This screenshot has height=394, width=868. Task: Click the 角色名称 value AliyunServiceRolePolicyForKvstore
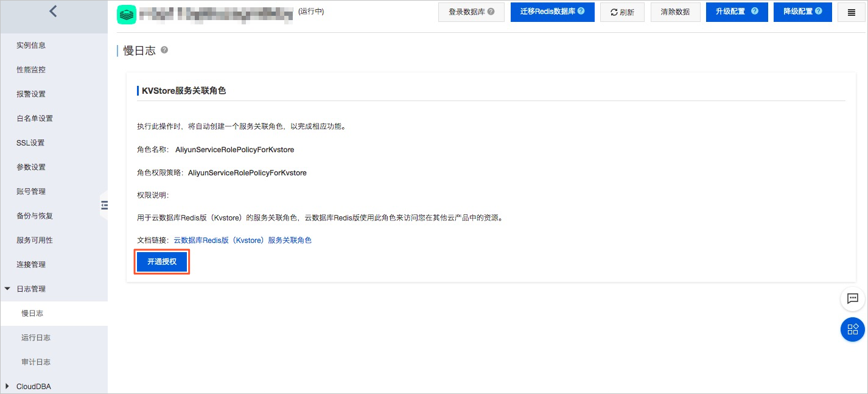(235, 149)
